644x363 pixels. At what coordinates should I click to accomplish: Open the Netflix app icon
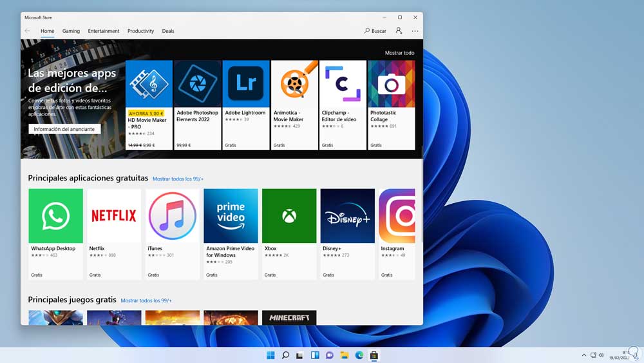(x=114, y=216)
